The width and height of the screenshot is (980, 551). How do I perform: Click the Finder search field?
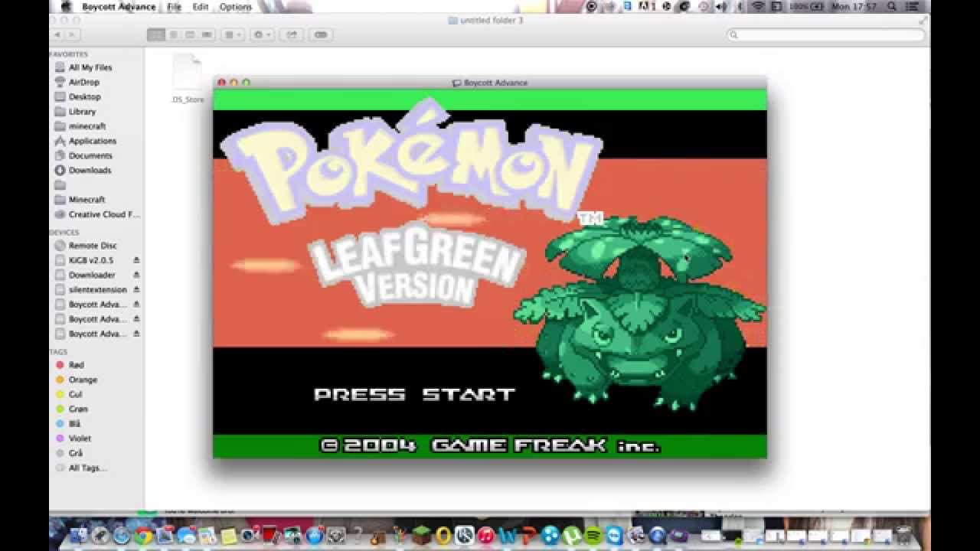825,34
